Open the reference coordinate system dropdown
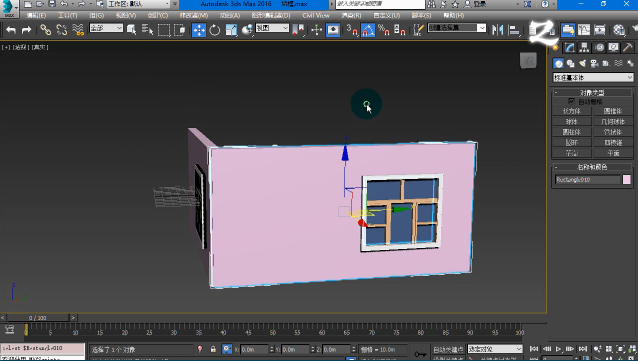Screen dimensions: 638x361 tap(272, 28)
